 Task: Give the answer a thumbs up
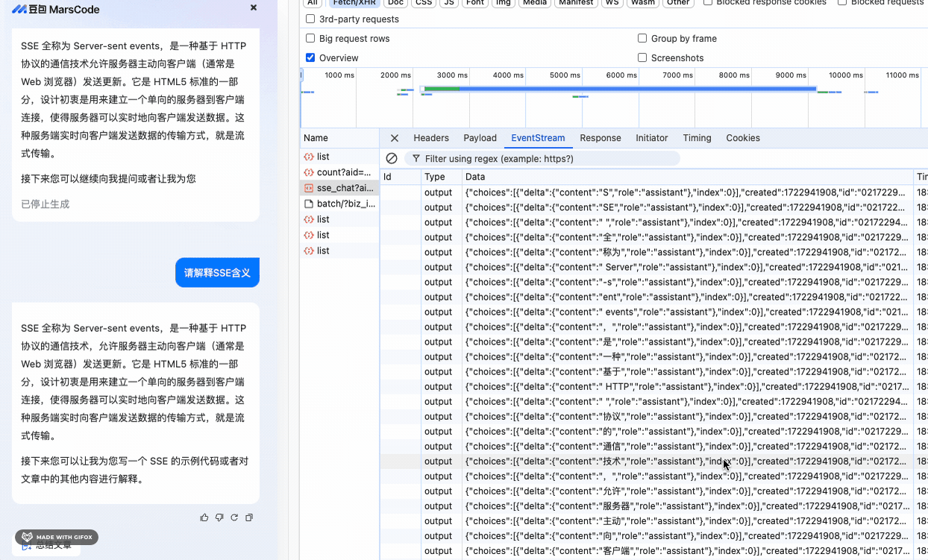[204, 517]
